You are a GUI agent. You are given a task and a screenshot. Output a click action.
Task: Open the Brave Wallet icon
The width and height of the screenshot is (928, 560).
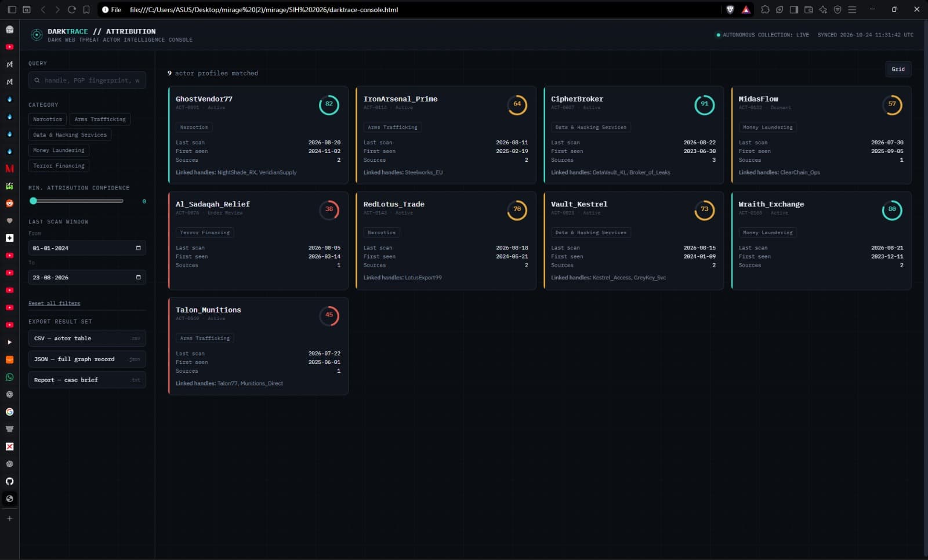pos(809,9)
